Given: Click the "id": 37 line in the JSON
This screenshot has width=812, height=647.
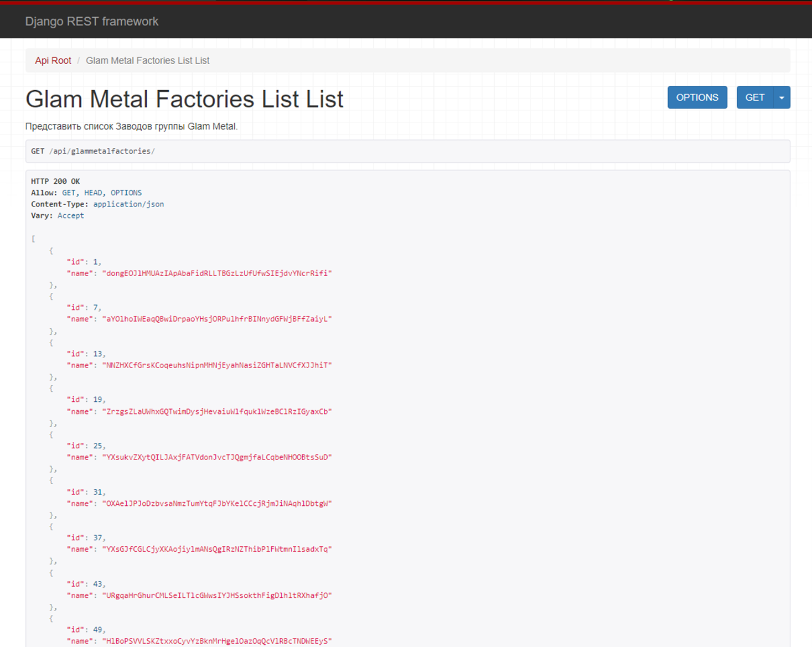Looking at the screenshot, I should [86, 538].
